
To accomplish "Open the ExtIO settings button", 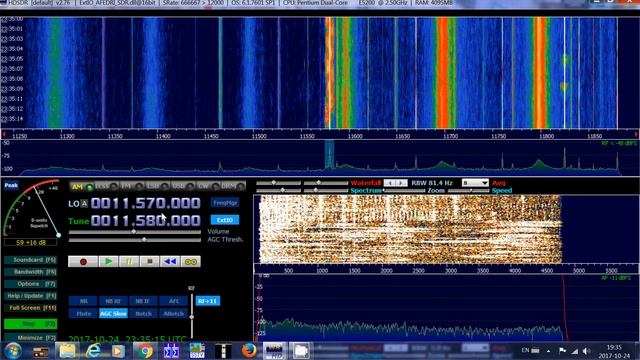I will pyautogui.click(x=225, y=220).
